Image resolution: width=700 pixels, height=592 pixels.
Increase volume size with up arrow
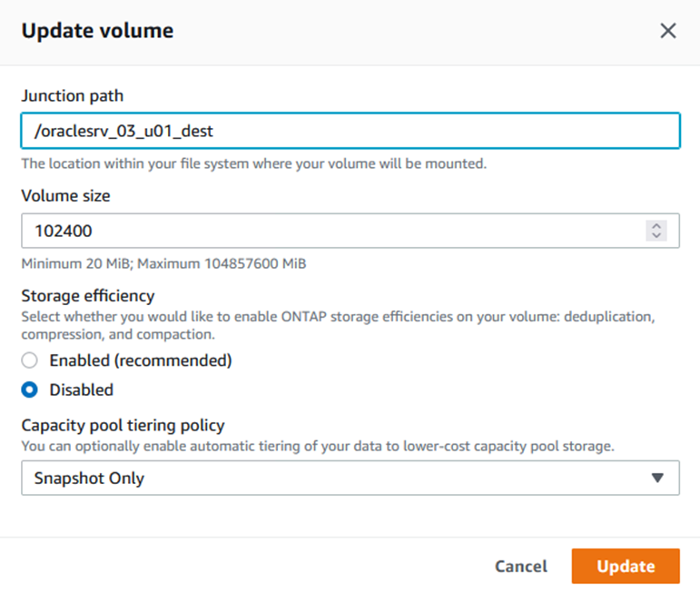[x=656, y=226]
